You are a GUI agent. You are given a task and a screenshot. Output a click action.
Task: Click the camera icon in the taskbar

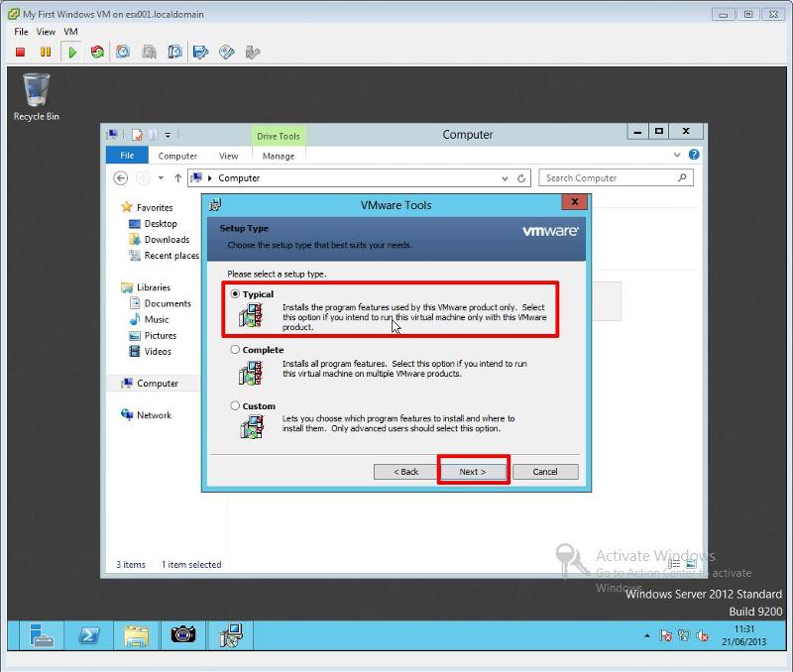click(x=183, y=634)
